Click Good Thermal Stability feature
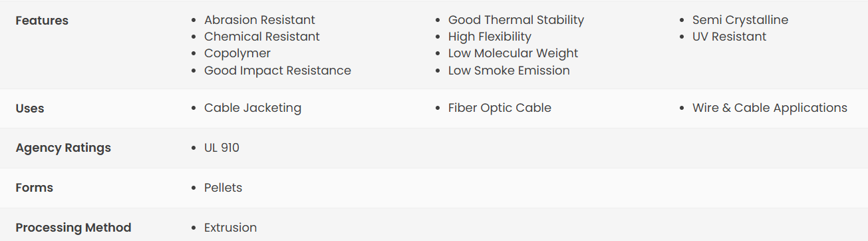This screenshot has width=868, height=241. coord(516,20)
